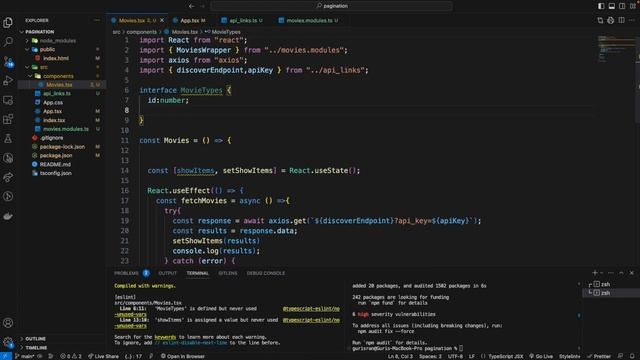Click Open In Browser in status bar

coord(183,356)
